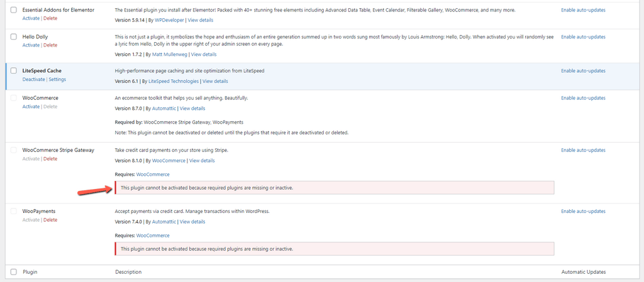The width and height of the screenshot is (644, 282).
Task: Tick the Hello Dolly plugin checkbox
Action: pyautogui.click(x=14, y=37)
